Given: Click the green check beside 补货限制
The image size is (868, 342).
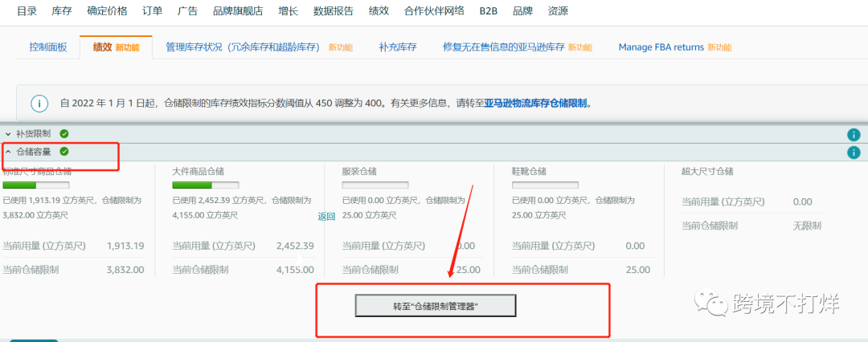Looking at the screenshot, I should tap(64, 134).
